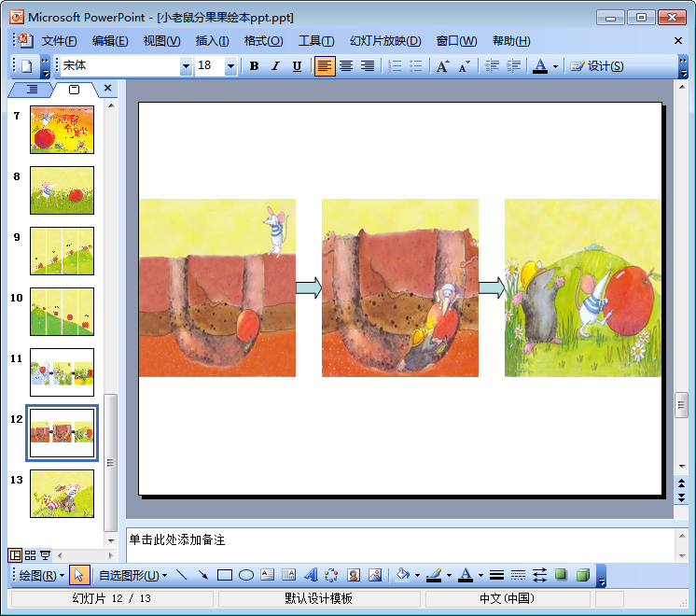Apply fill color with the paint bucket

[403, 576]
